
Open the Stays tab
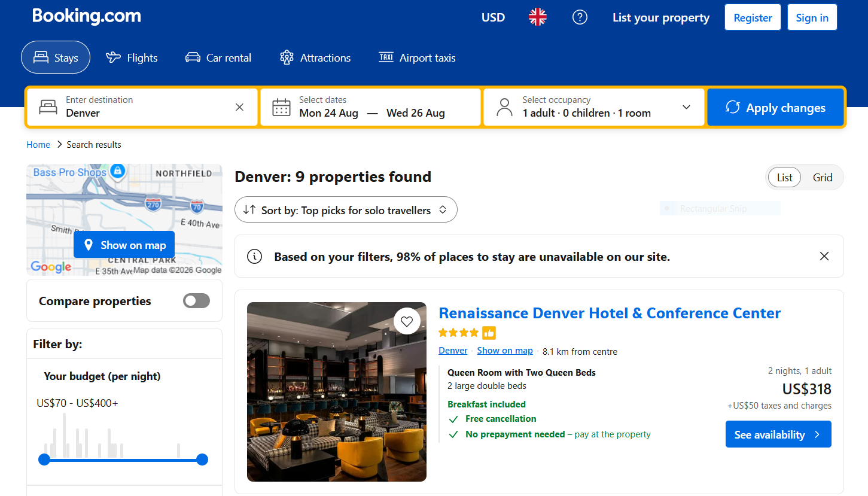point(56,57)
